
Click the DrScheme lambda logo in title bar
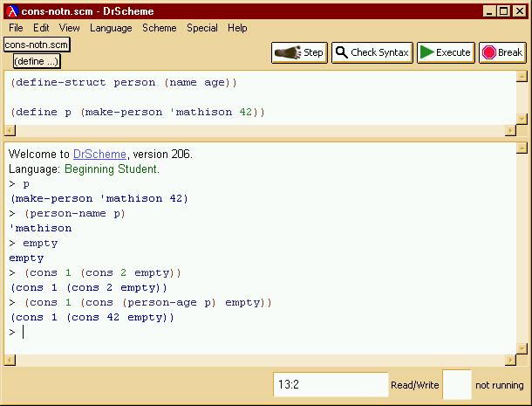[x=12, y=11]
